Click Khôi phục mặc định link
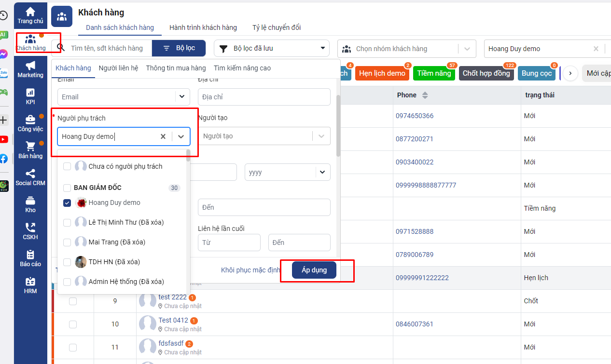The height and width of the screenshot is (364, 611). point(250,270)
